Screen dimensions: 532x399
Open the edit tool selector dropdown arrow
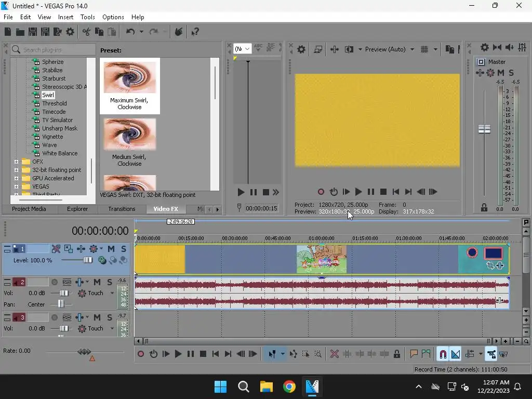[x=283, y=354]
